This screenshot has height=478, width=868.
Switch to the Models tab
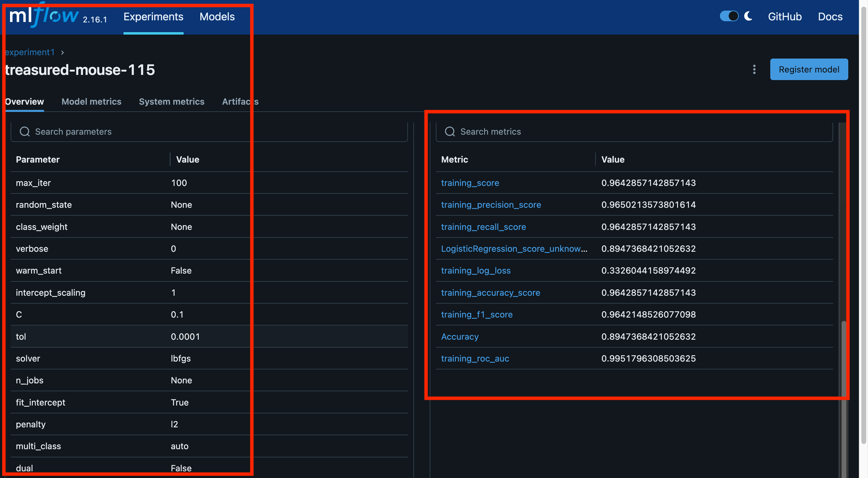[217, 17]
